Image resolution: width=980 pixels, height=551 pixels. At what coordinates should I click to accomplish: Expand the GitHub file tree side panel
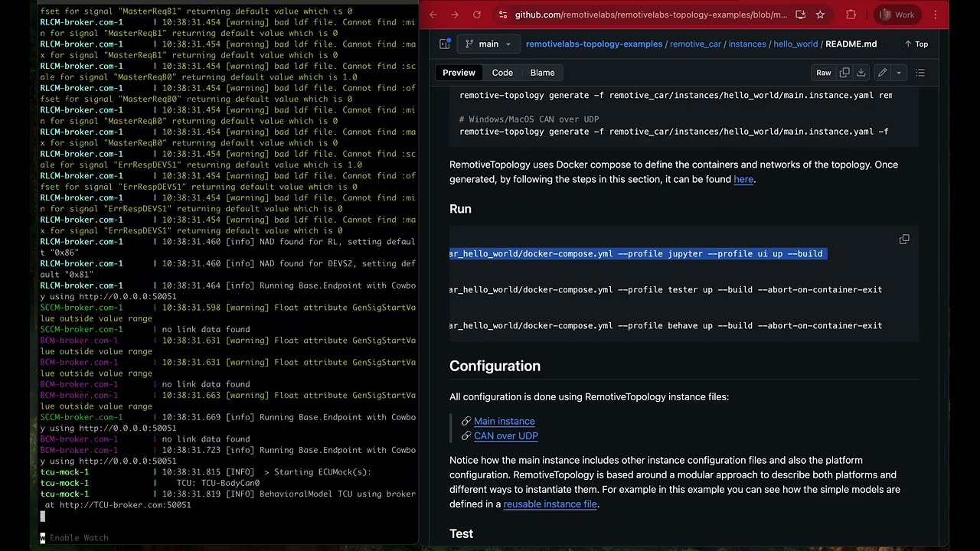pos(444,44)
